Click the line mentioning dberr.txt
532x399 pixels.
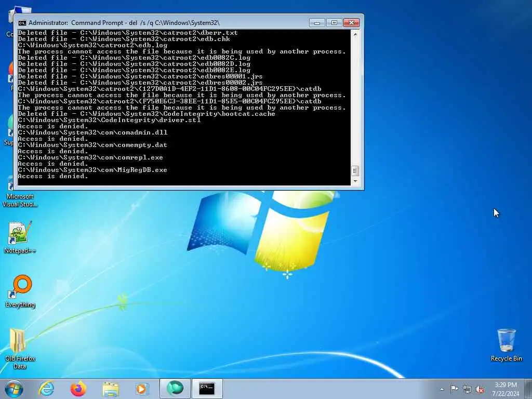pyautogui.click(x=128, y=33)
